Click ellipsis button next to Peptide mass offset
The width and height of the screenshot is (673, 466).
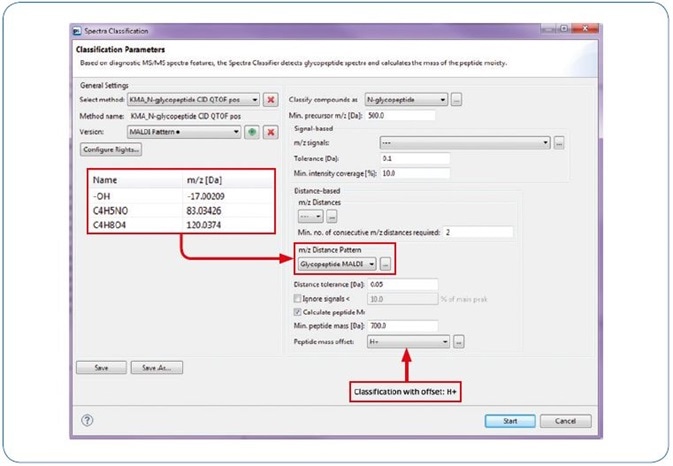[x=459, y=341]
